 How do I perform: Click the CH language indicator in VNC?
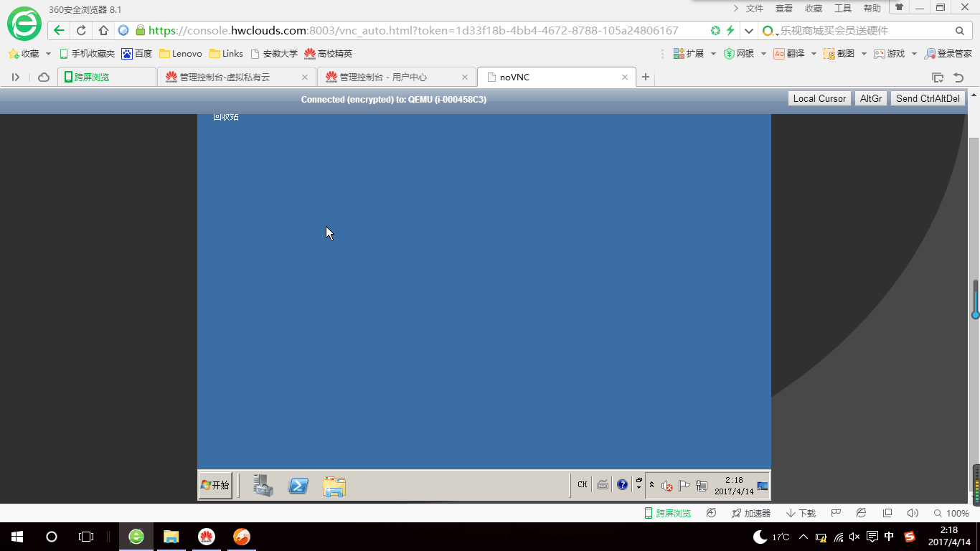(583, 485)
